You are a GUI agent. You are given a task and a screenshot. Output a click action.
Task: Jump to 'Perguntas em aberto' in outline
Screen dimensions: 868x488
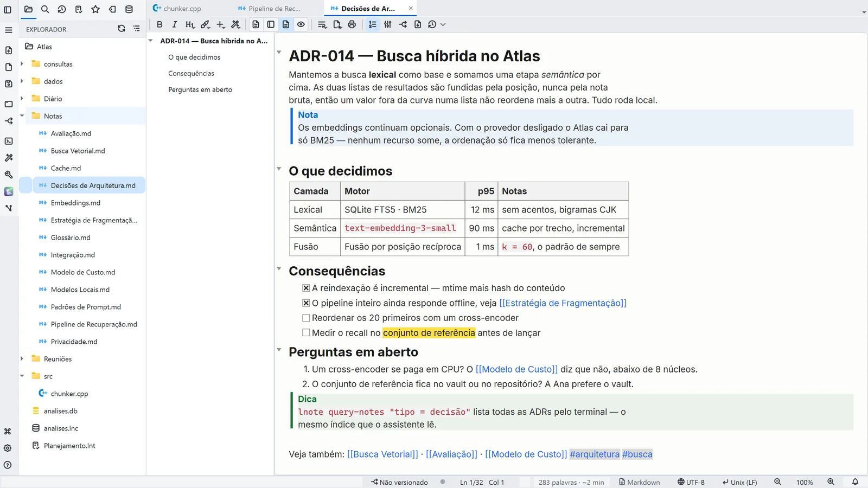click(200, 89)
